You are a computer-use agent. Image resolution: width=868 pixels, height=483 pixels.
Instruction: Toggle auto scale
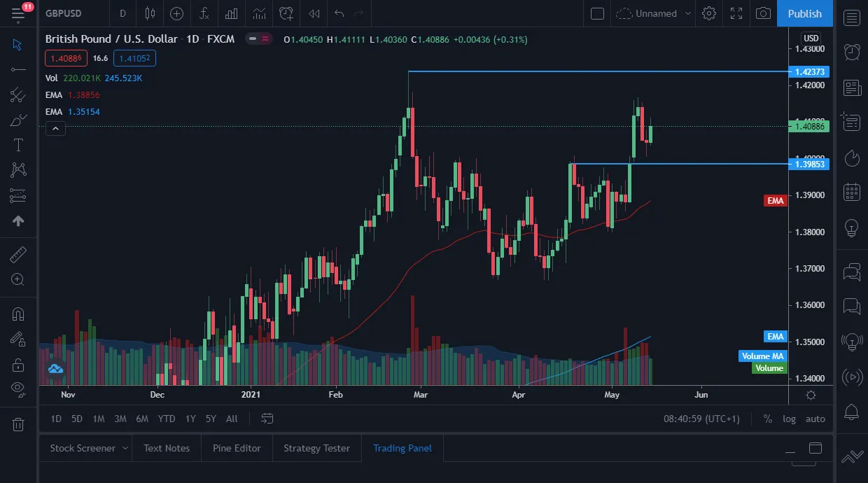tap(815, 419)
